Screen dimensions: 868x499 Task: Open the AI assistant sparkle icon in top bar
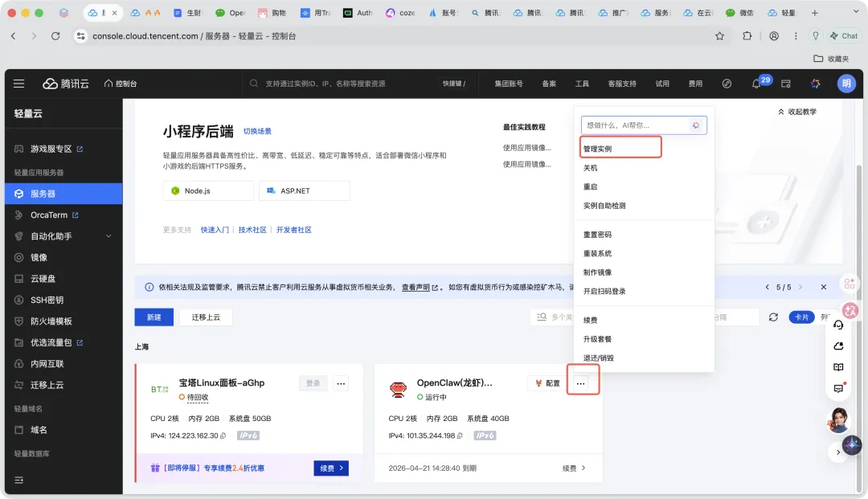816,84
